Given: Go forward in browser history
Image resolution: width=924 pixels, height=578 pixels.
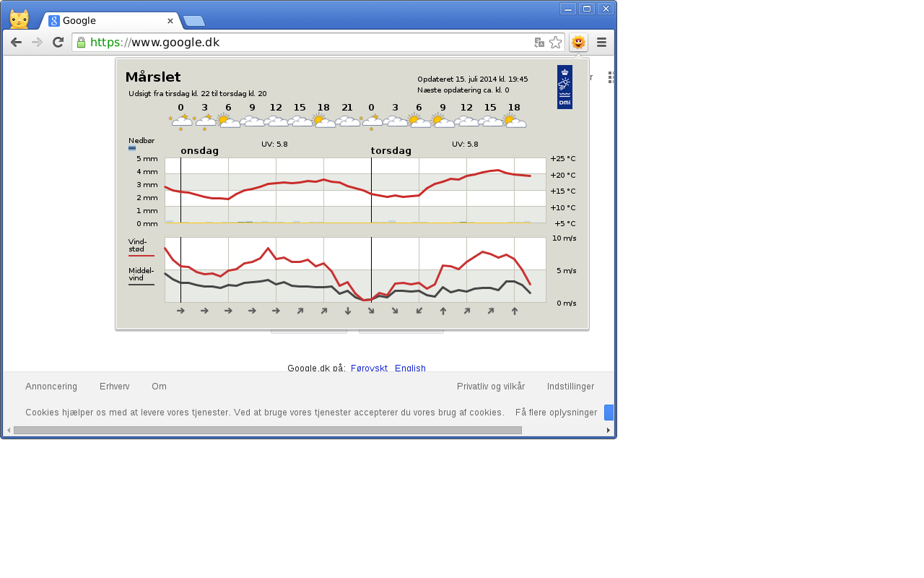Looking at the screenshot, I should coord(38,43).
